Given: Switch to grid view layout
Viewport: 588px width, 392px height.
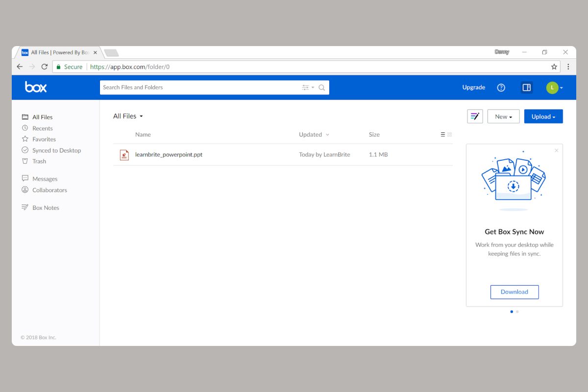Looking at the screenshot, I should 450,135.
